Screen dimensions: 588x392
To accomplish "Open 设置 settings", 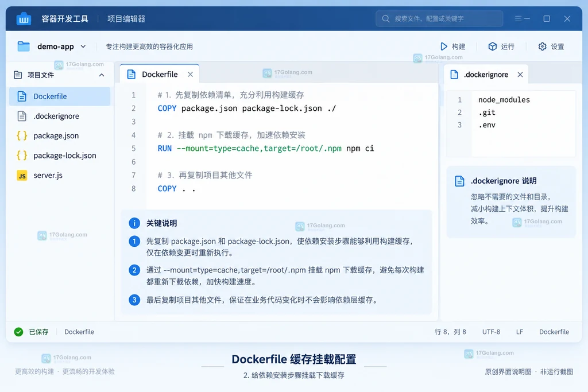I will 551,46.
